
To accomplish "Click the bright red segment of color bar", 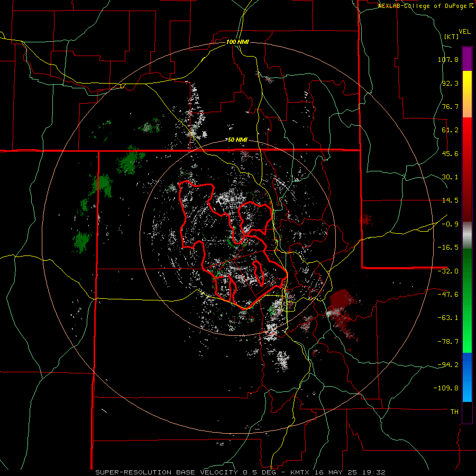I will tap(467, 131).
